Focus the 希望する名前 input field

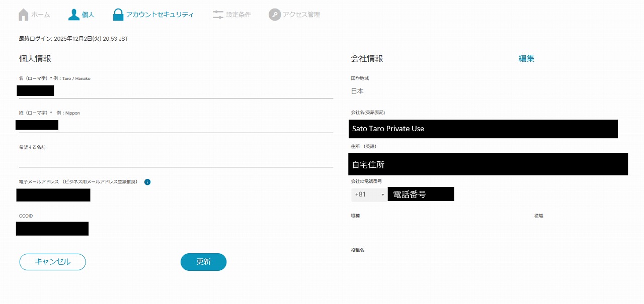[x=176, y=160]
